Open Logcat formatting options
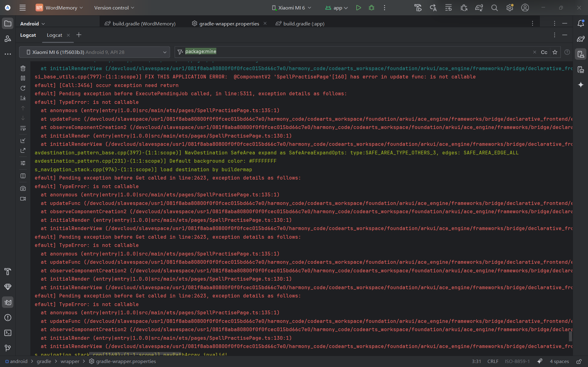The height and width of the screenshot is (367, 588). tap(23, 163)
